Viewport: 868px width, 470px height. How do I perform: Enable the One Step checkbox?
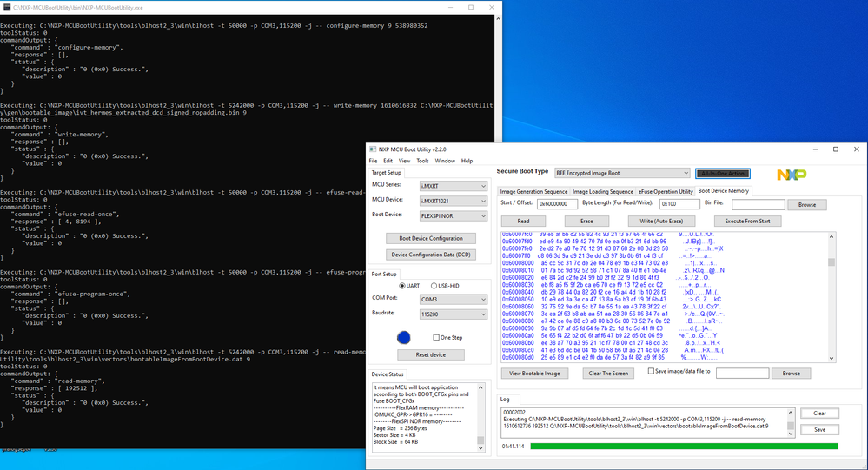(436, 337)
